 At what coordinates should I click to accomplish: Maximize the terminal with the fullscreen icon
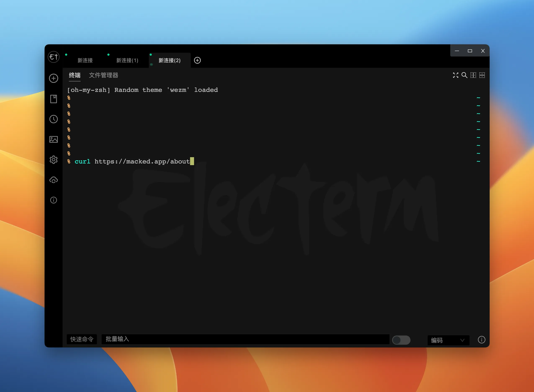[x=456, y=75]
